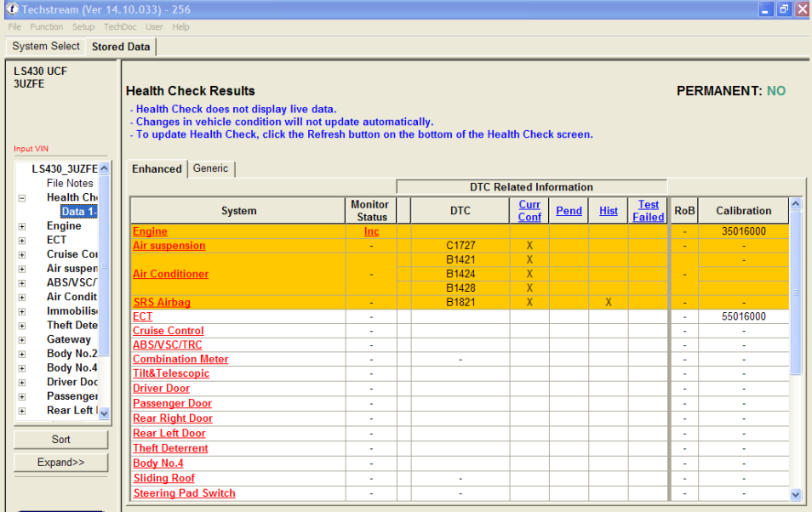Select File Notes in the tree
Image resolution: width=812 pixels, height=512 pixels.
point(70,183)
